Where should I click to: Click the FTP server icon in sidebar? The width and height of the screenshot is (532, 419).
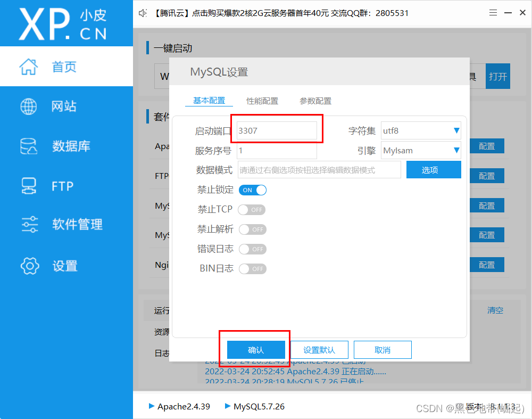coord(29,186)
